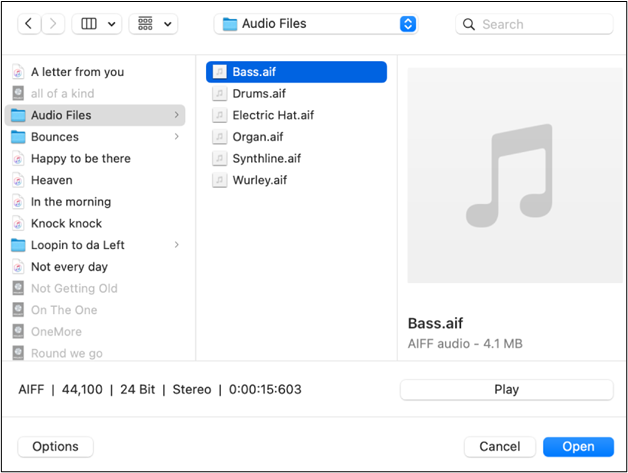
Task: Click the 'all of a kind' item
Action: click(95, 94)
